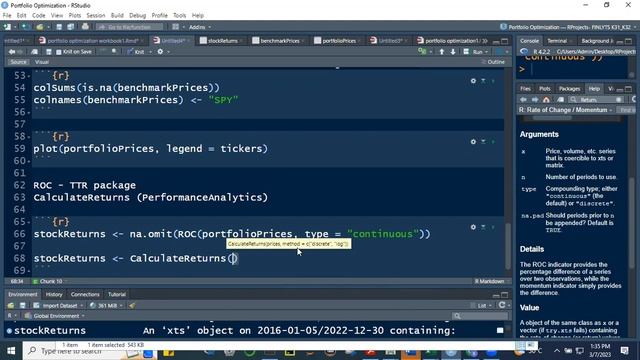Switch to portfolioPrices editor tab

tap(339, 41)
